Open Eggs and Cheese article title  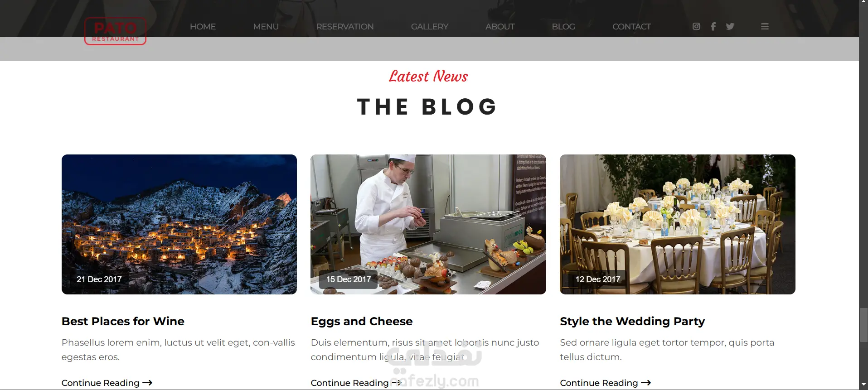(x=362, y=321)
